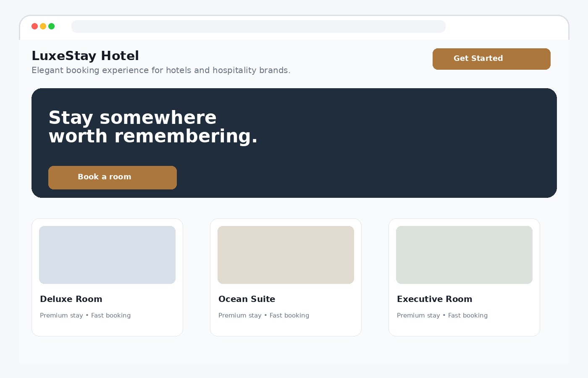Image resolution: width=588 pixels, height=378 pixels.
Task: Click the yellow minimize window dot
Action: pos(43,26)
